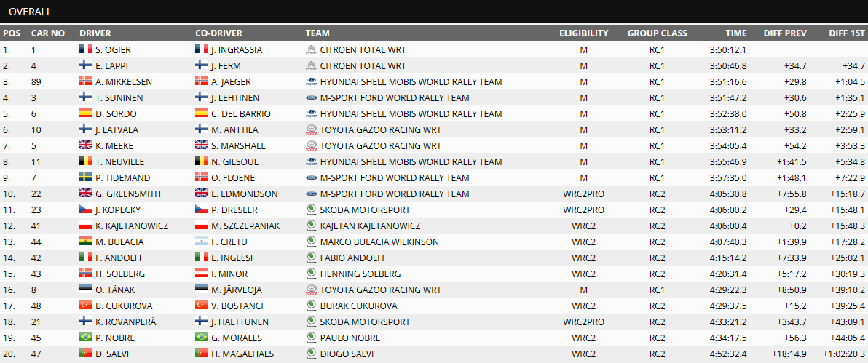Click the Toyota logo in J. Latvala's row

click(x=311, y=130)
